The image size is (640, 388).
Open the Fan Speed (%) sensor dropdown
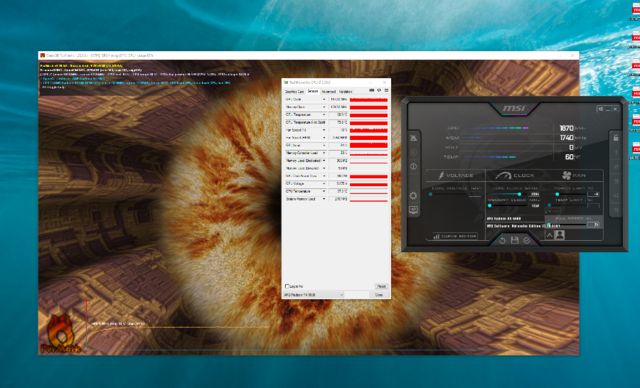[x=324, y=130]
